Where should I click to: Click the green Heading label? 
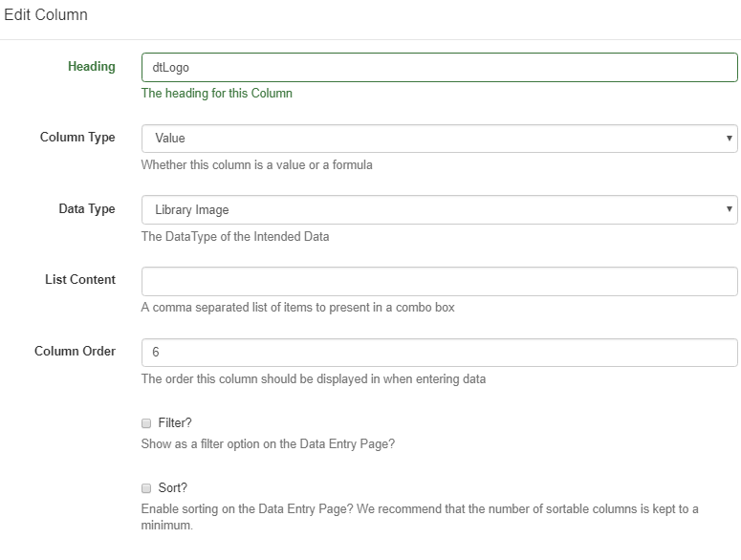click(x=92, y=67)
